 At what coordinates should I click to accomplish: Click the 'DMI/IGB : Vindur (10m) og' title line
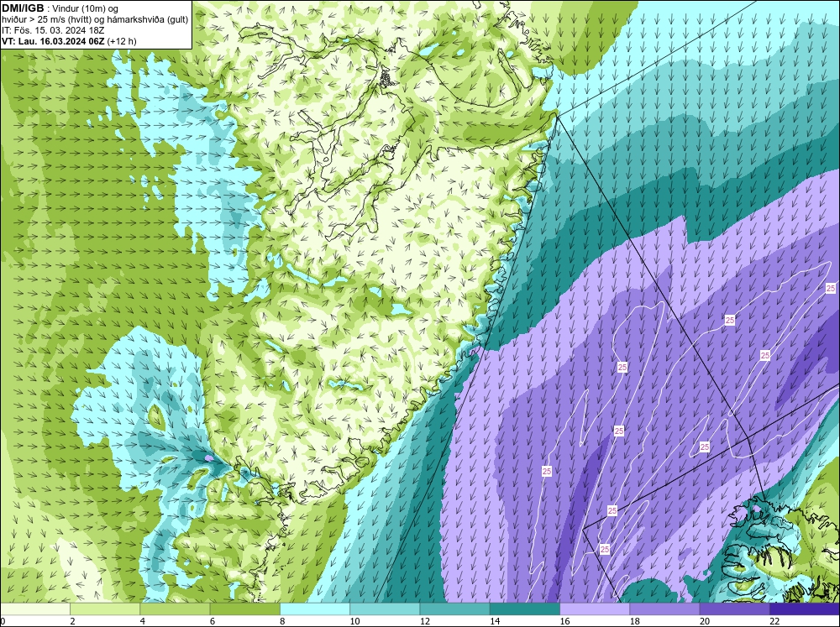(60, 8)
